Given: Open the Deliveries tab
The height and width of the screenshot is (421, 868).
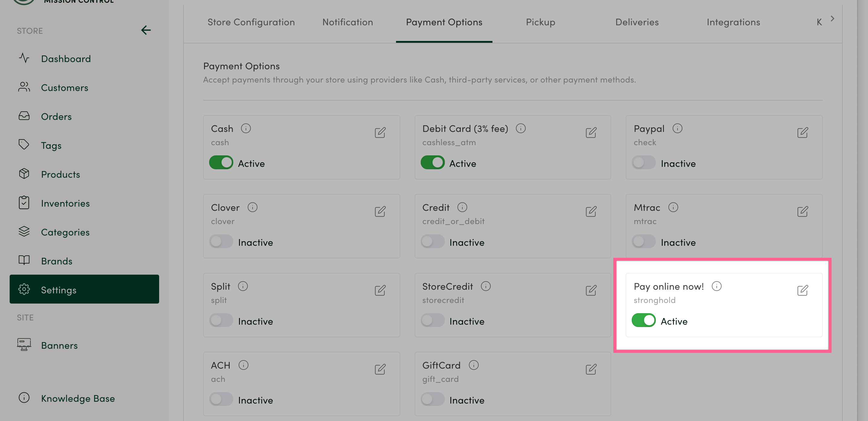Looking at the screenshot, I should click(x=637, y=22).
